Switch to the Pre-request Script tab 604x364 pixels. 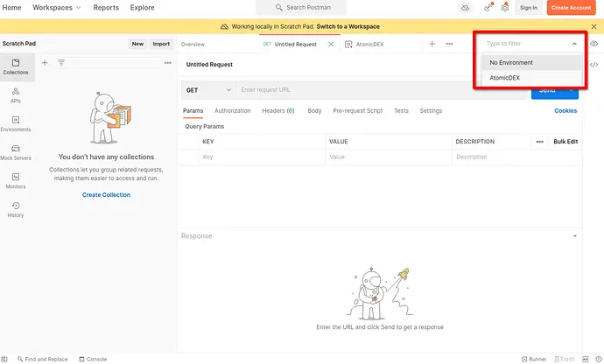pos(357,111)
